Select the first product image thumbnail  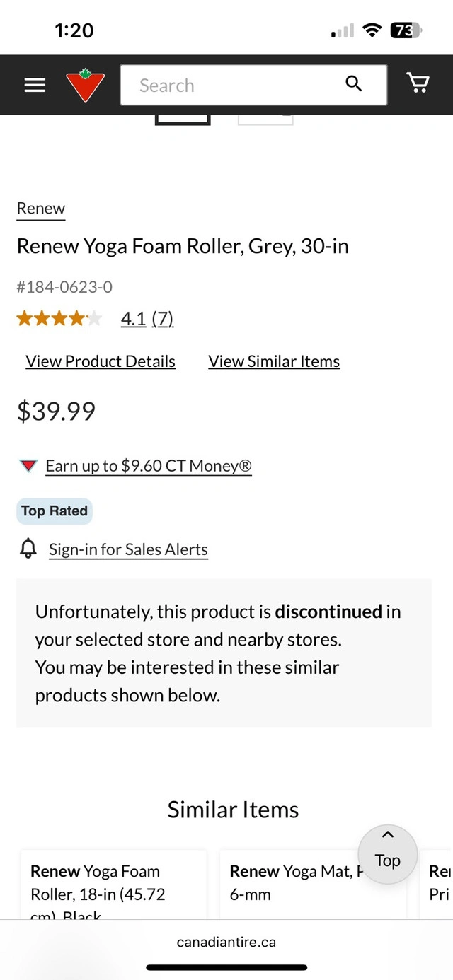point(183,118)
